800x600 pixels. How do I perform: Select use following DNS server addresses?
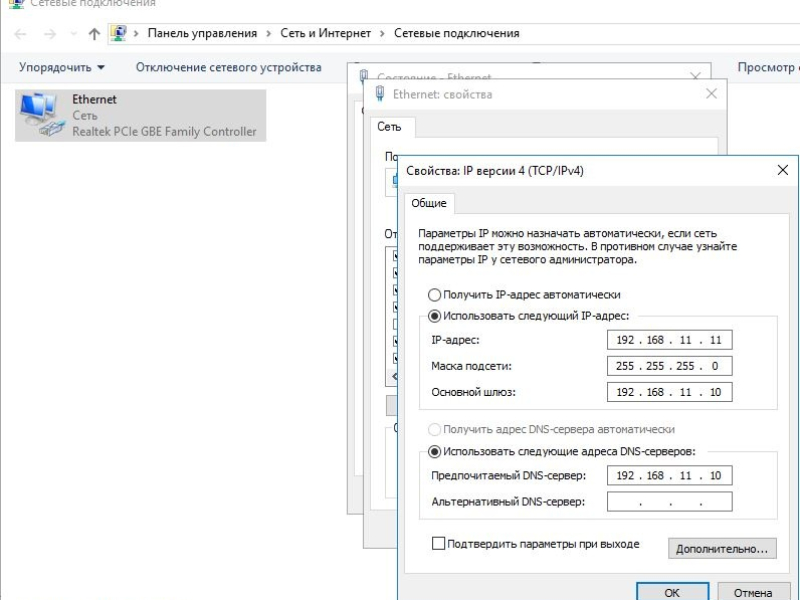(434, 452)
